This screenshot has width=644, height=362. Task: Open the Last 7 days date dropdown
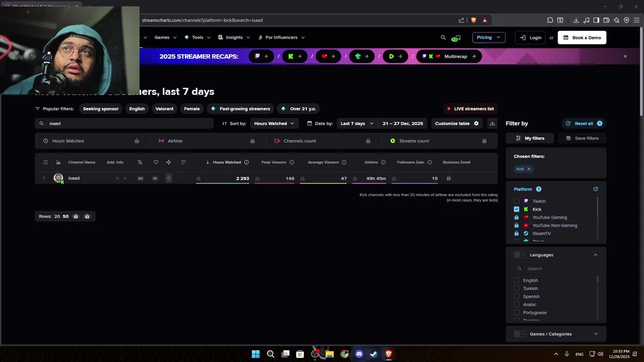pyautogui.click(x=357, y=123)
